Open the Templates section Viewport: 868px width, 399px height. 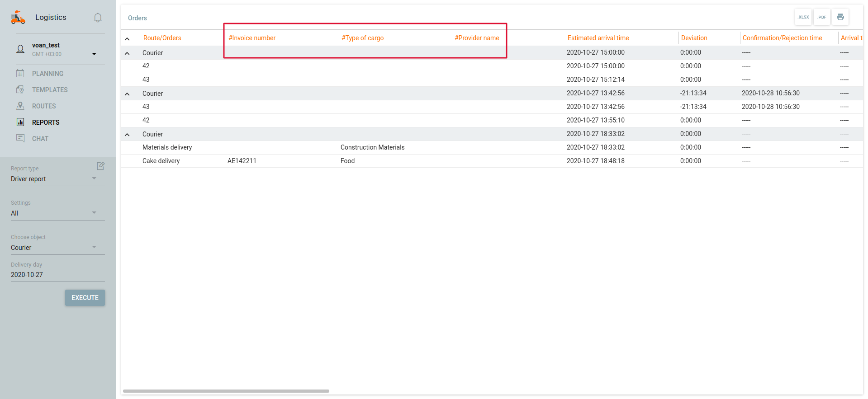(x=50, y=90)
